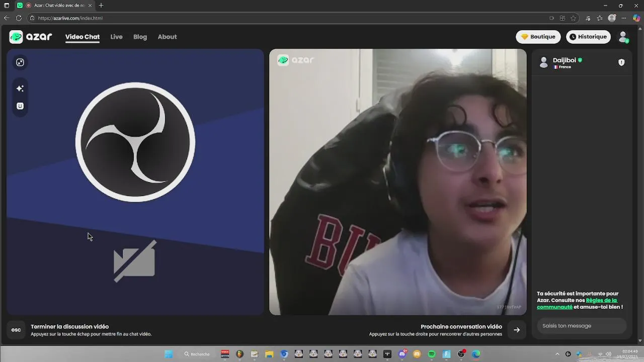Image resolution: width=644 pixels, height=362 pixels.
Task: Expand hidden system tray icons
Action: click(x=557, y=354)
